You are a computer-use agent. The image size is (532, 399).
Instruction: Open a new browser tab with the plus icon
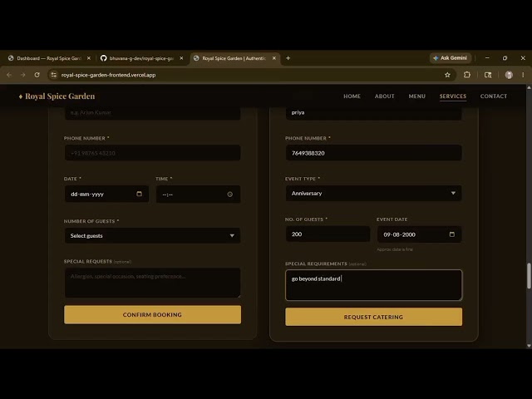(288, 58)
